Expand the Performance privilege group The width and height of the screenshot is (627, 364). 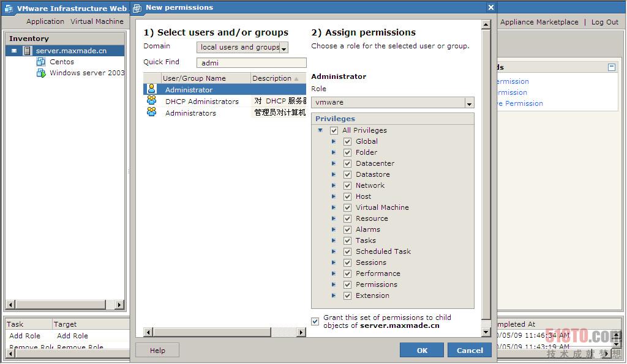click(x=334, y=273)
